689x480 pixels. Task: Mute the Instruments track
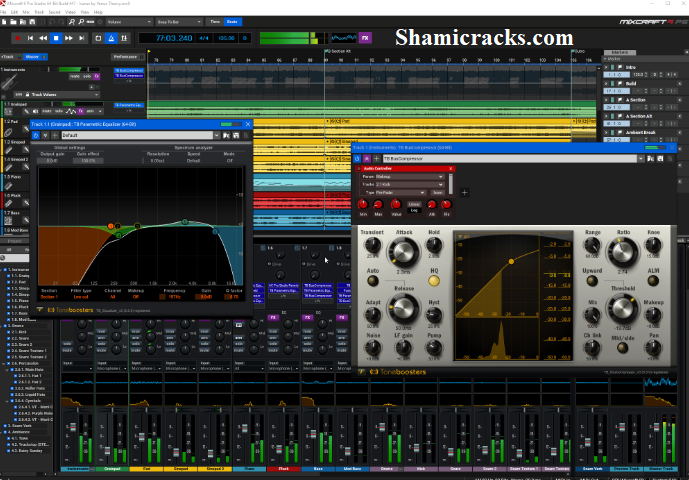click(75, 76)
